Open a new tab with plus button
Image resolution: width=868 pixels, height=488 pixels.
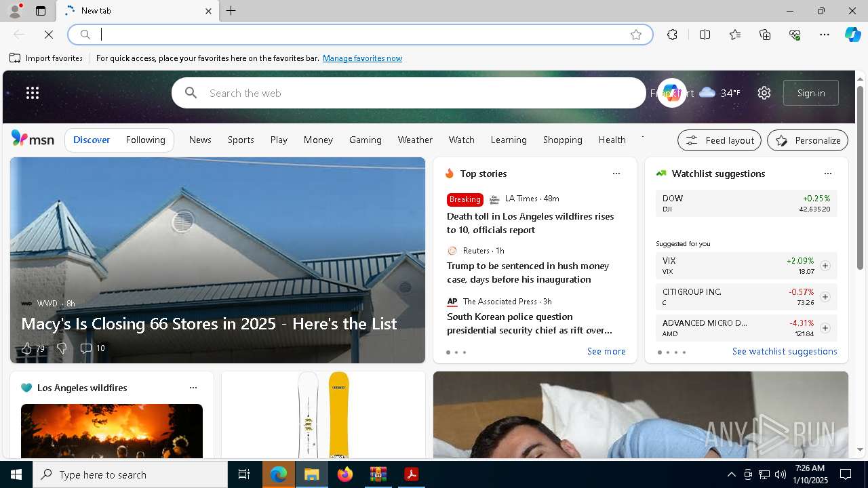tap(231, 11)
